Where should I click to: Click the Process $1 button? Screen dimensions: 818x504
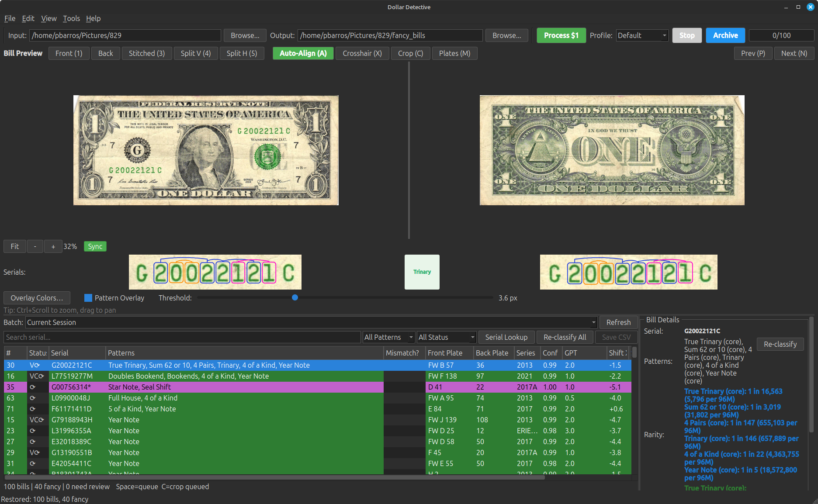[x=561, y=35]
